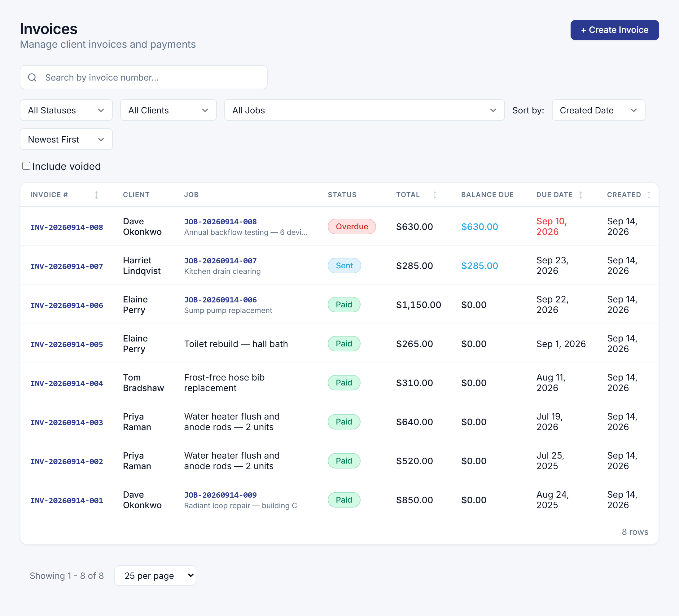The image size is (679, 616).
Task: Click the search magnifier icon
Action: coord(32,77)
